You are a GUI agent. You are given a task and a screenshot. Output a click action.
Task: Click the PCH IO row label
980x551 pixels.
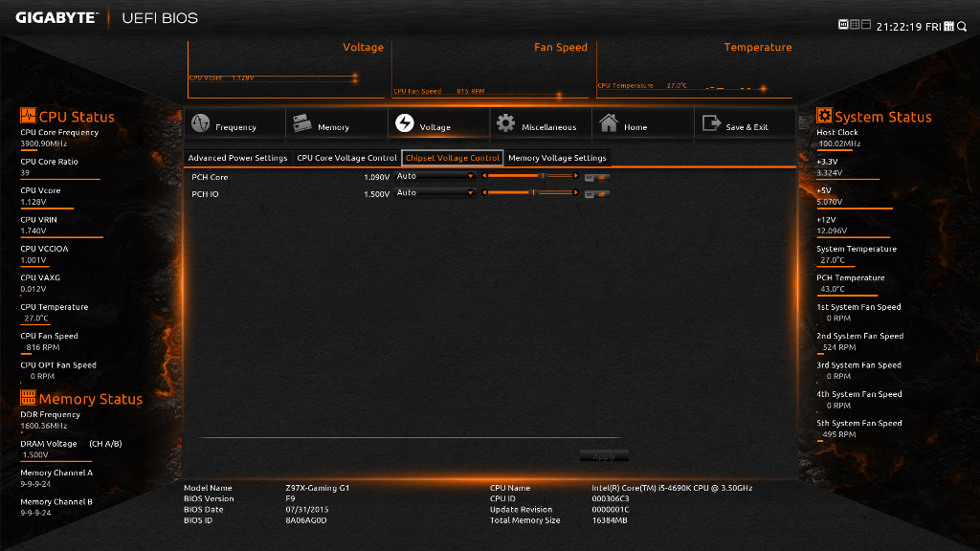[x=205, y=194]
